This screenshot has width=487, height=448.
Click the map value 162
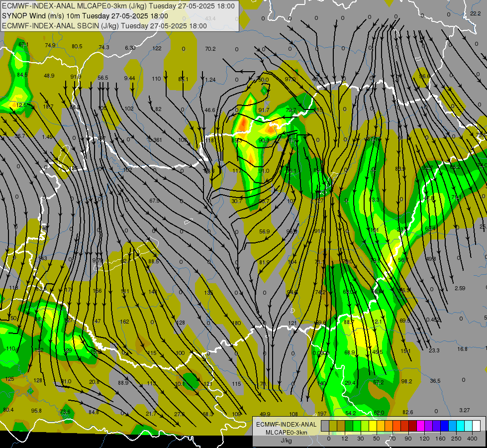coord(124,322)
